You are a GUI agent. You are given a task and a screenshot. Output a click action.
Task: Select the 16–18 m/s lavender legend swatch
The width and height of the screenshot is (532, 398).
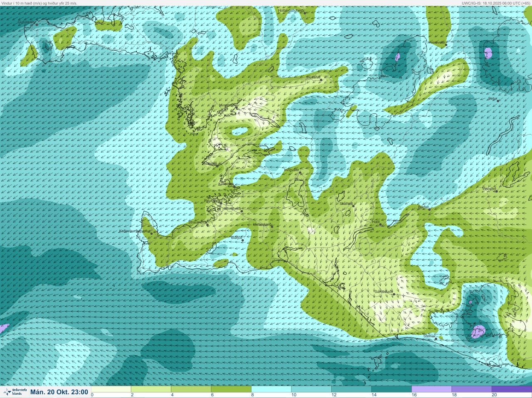coord(432,389)
